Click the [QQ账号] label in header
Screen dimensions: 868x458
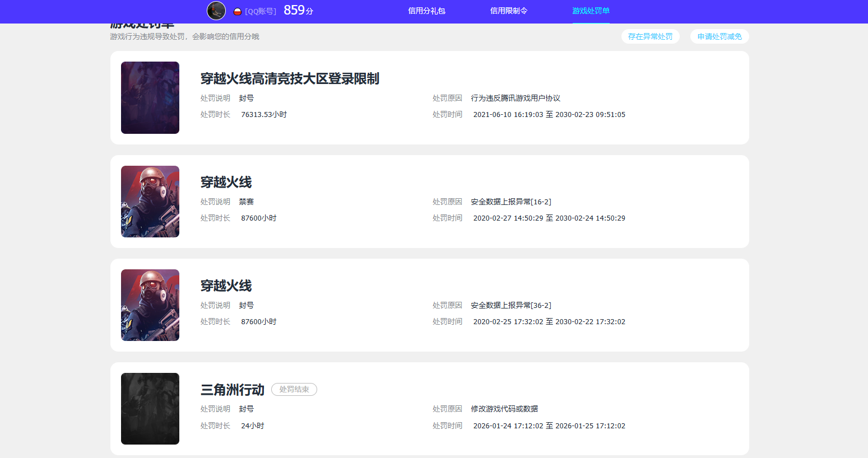261,11
